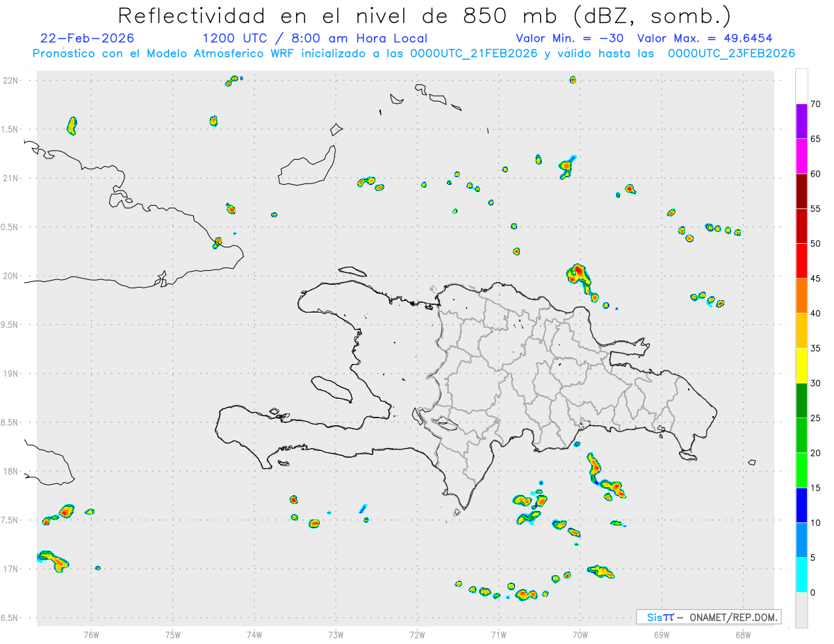This screenshot has width=834, height=644.
Task: Click the '69W' longitude label
Action: click(x=661, y=634)
